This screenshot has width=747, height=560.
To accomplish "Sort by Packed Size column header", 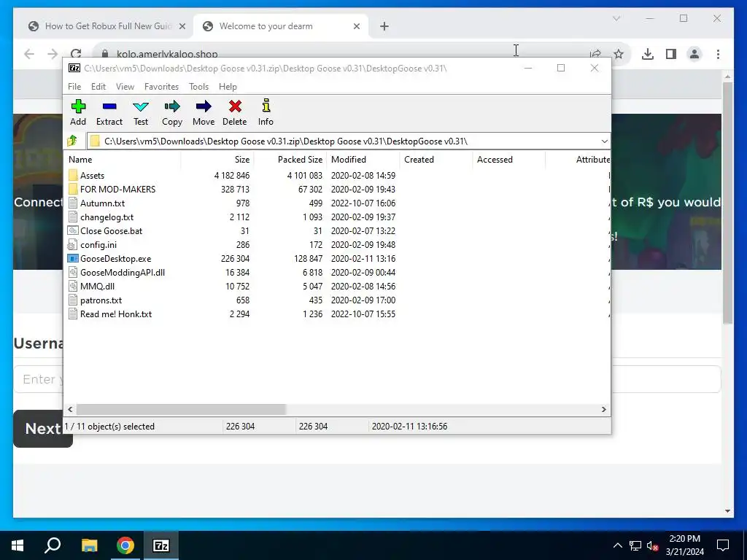I will click(x=290, y=160).
